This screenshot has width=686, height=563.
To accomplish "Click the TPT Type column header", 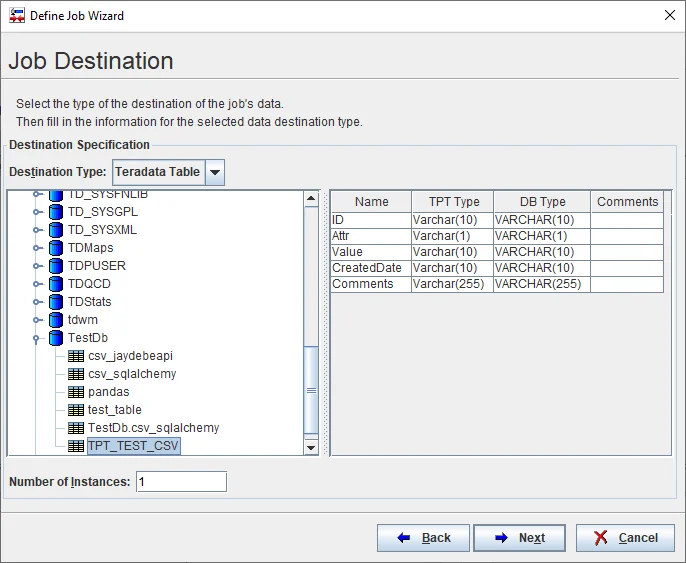I will coord(453,202).
